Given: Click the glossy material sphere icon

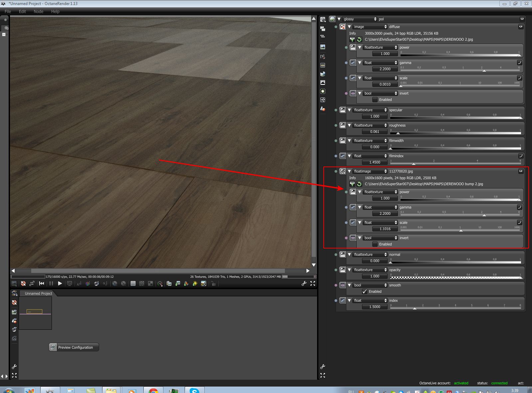Looking at the screenshot, I should (x=332, y=19).
